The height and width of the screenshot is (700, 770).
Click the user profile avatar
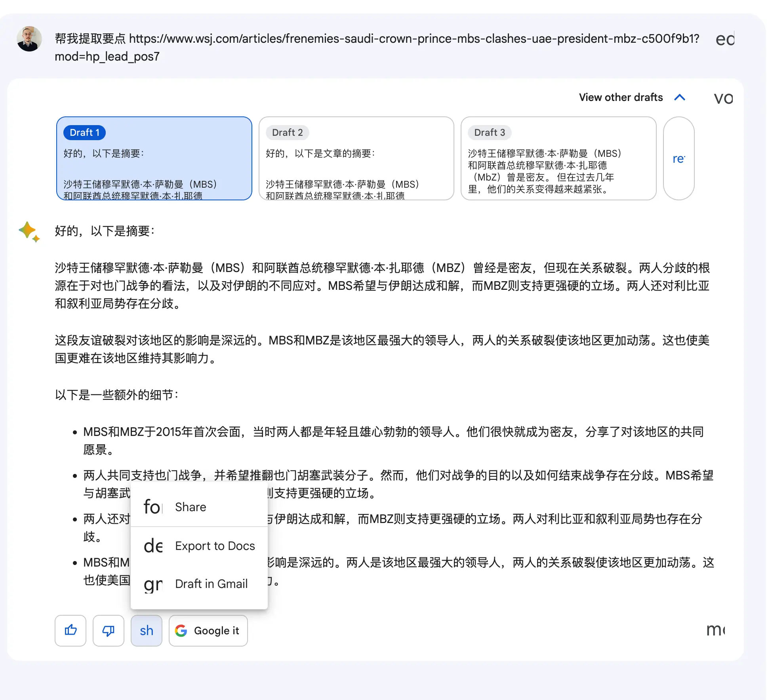coord(29,39)
